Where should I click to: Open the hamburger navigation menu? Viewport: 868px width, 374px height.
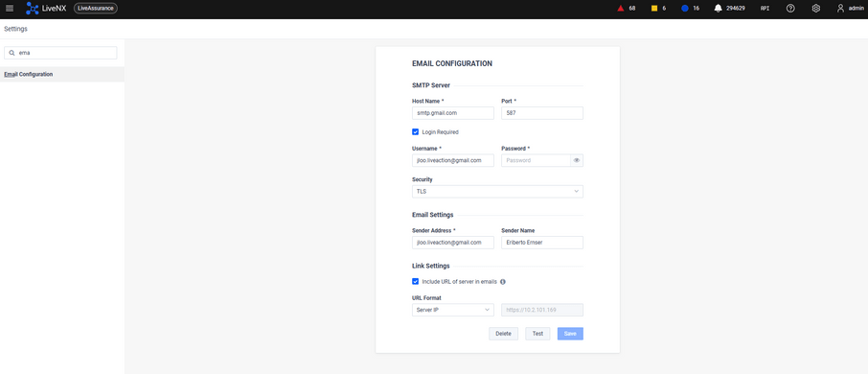pyautogui.click(x=10, y=9)
